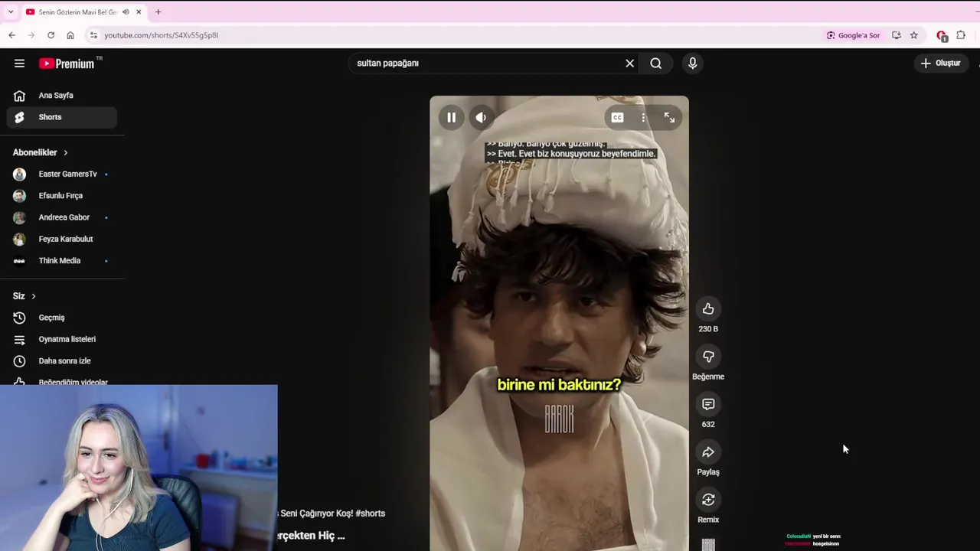
Task: Bookmark this page with star icon
Action: (x=913, y=35)
